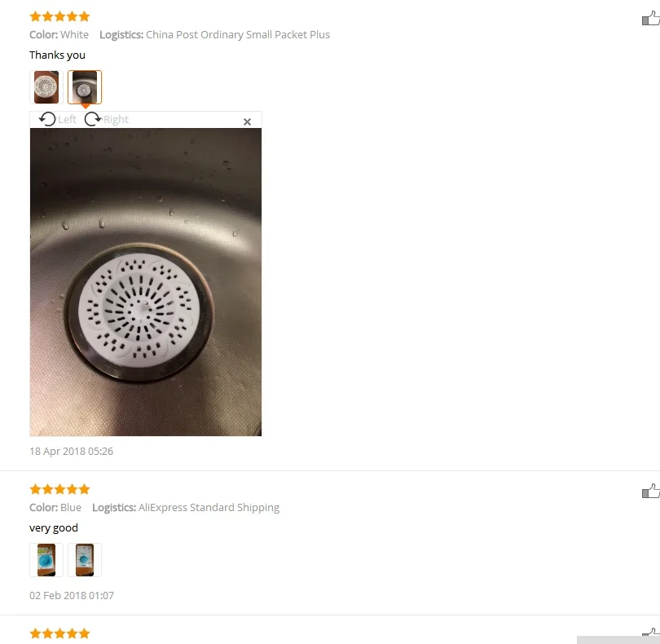Click the gray scrollbar at the bottom right
660x644 pixels.
tap(618, 640)
